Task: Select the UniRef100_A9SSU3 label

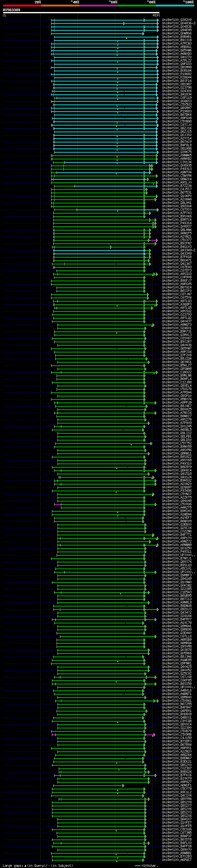Action: click(x=177, y=274)
